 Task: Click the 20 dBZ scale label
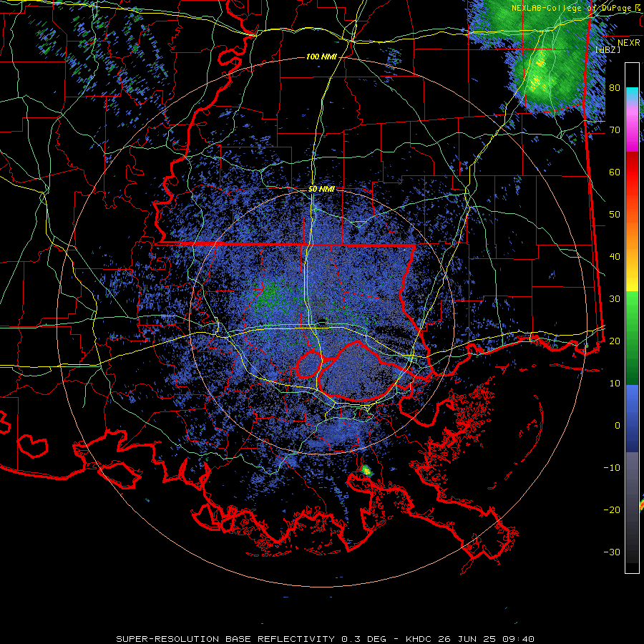(615, 341)
